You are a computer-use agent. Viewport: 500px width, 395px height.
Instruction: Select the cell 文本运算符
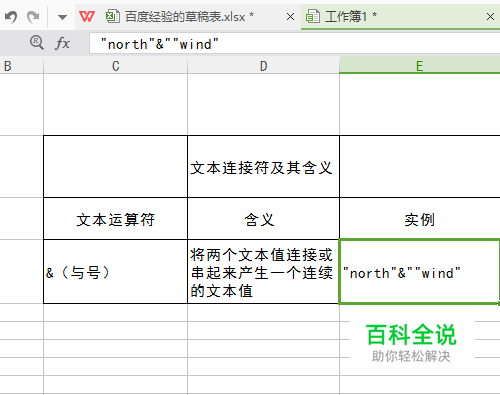coord(115,219)
